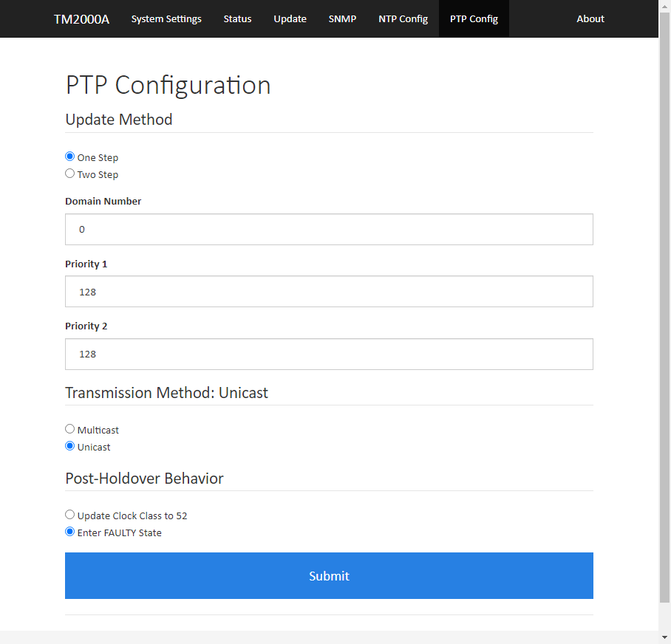The height and width of the screenshot is (644, 671).
Task: Click the Domain Number input field
Action: [329, 230]
